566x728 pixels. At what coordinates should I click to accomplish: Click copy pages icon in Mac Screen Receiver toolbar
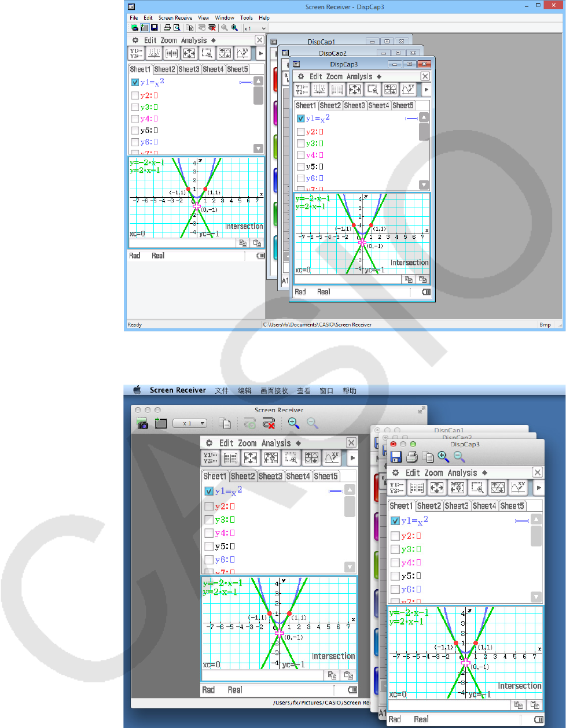pos(225,423)
